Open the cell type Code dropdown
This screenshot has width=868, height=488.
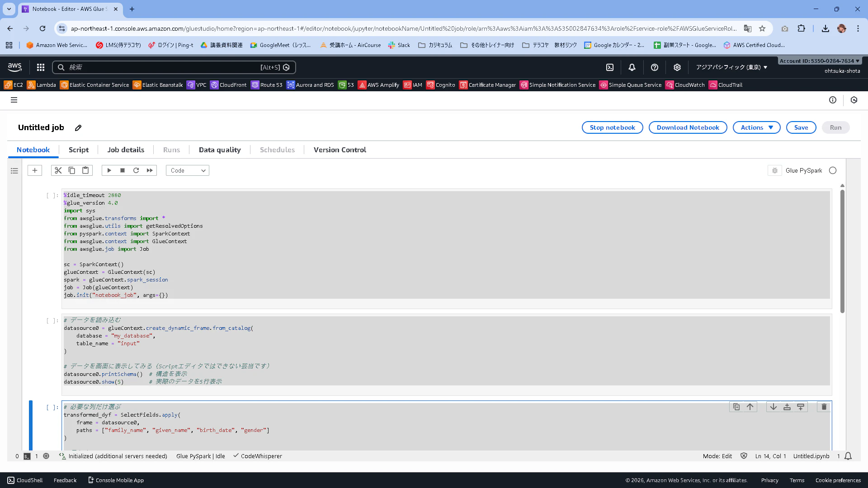187,170
